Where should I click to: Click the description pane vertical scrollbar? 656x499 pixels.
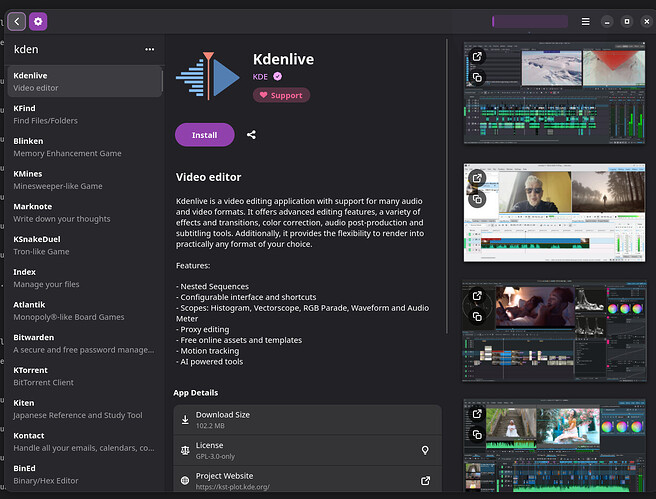click(447, 186)
